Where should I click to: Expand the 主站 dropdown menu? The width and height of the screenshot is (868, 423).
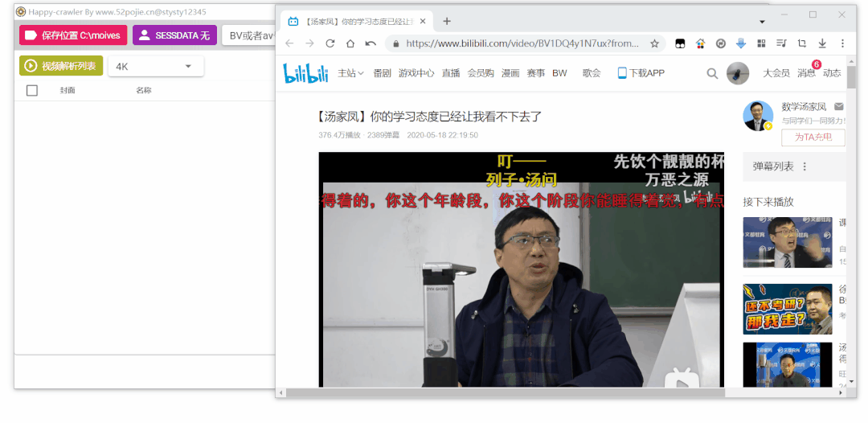[350, 73]
